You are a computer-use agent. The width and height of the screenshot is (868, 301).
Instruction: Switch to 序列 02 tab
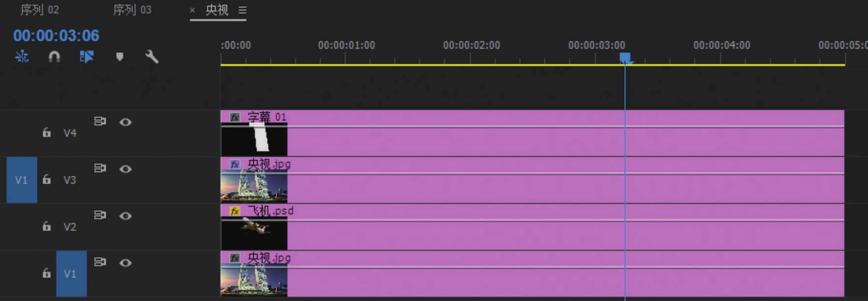click(40, 10)
